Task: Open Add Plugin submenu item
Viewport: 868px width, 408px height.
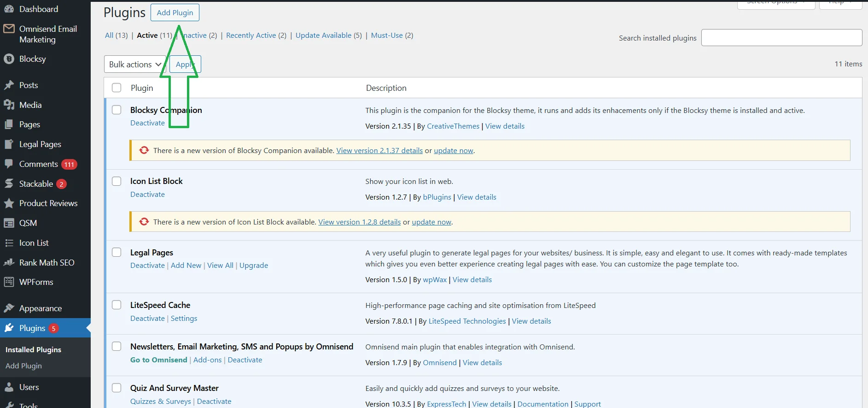Action: [x=23, y=366]
